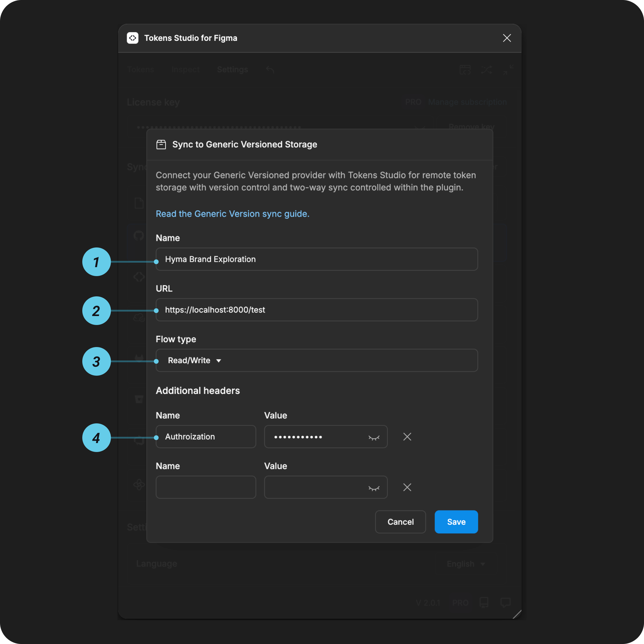Image resolution: width=644 pixels, height=644 pixels.
Task: Click the Tokens Studio logo icon
Action: click(x=133, y=38)
